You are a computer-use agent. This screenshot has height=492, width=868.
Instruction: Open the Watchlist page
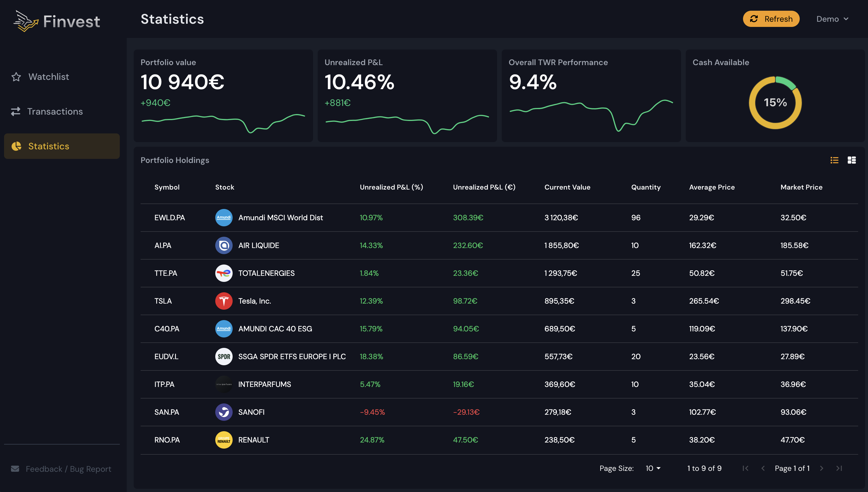(62, 77)
